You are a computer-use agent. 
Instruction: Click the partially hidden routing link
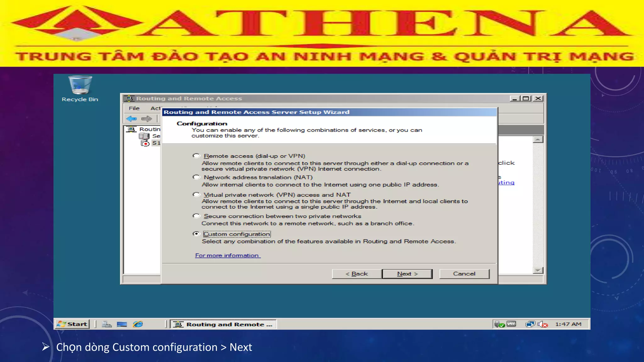(x=507, y=183)
